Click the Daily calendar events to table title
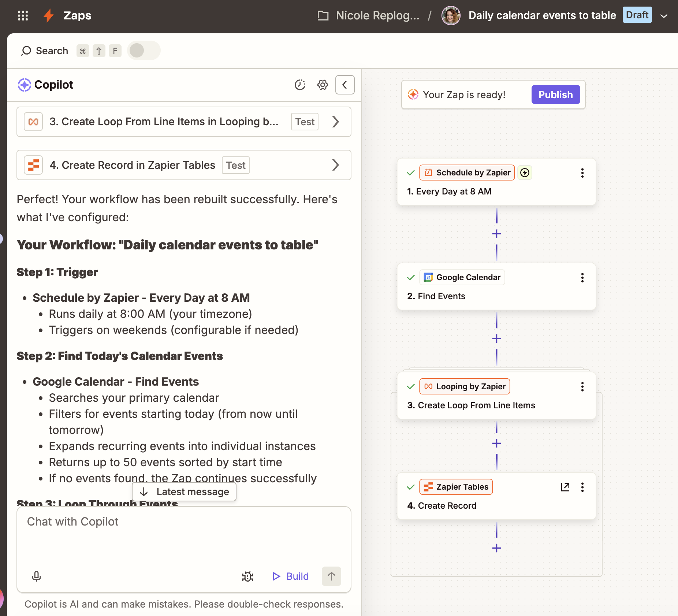This screenshot has height=616, width=678. pos(542,15)
